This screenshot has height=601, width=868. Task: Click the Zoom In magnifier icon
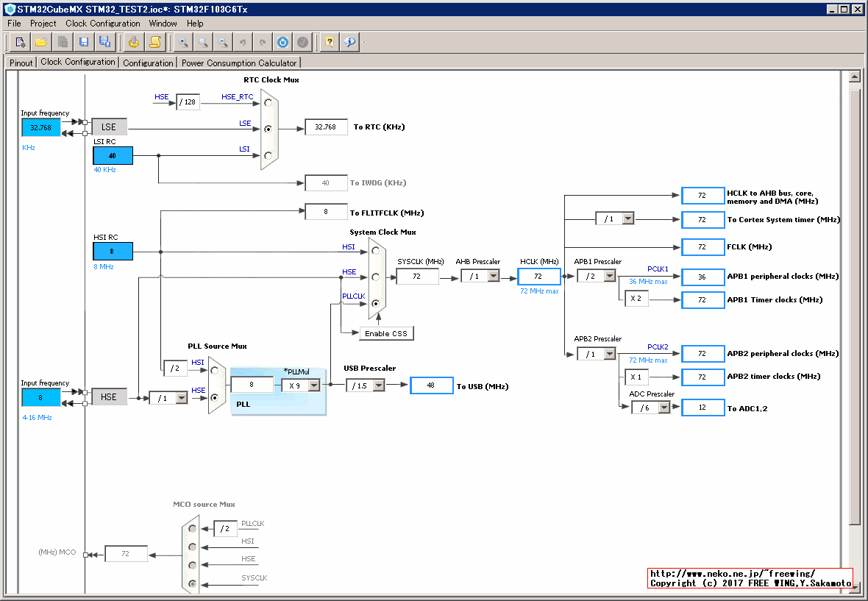pyautogui.click(x=183, y=42)
